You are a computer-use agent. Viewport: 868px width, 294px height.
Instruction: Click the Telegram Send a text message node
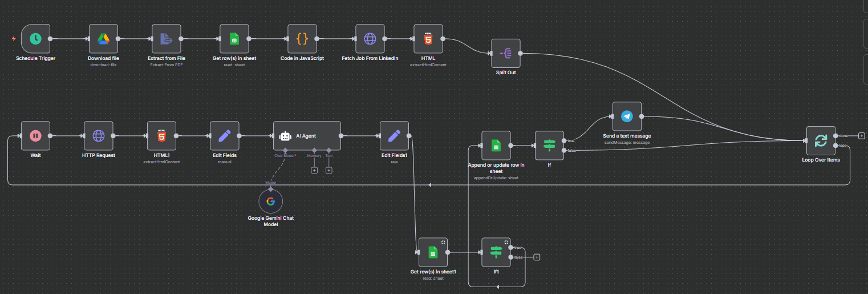coord(627,116)
